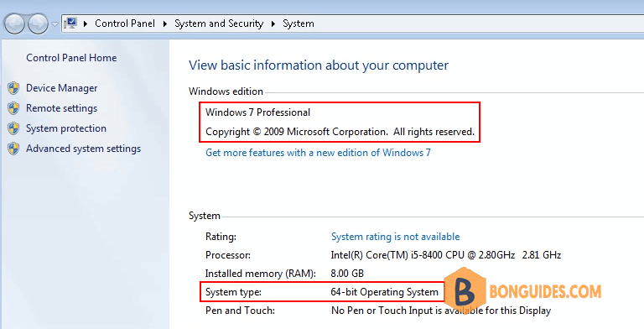Click the System breadcrumb item
644x329 pixels.
299,23
